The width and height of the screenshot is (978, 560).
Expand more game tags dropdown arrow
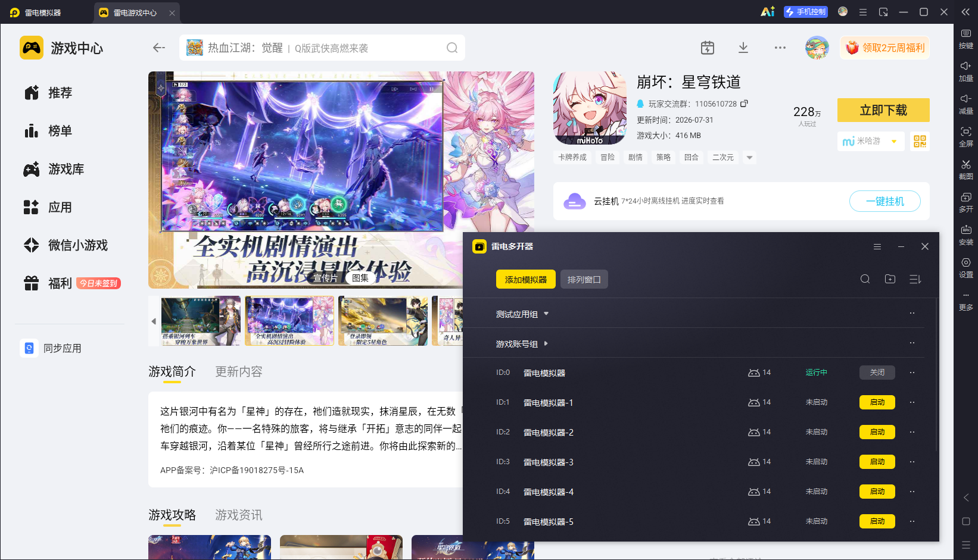pos(750,158)
